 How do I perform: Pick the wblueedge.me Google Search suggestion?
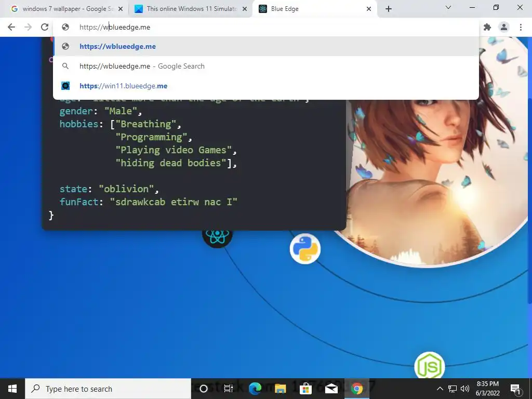pos(266,66)
